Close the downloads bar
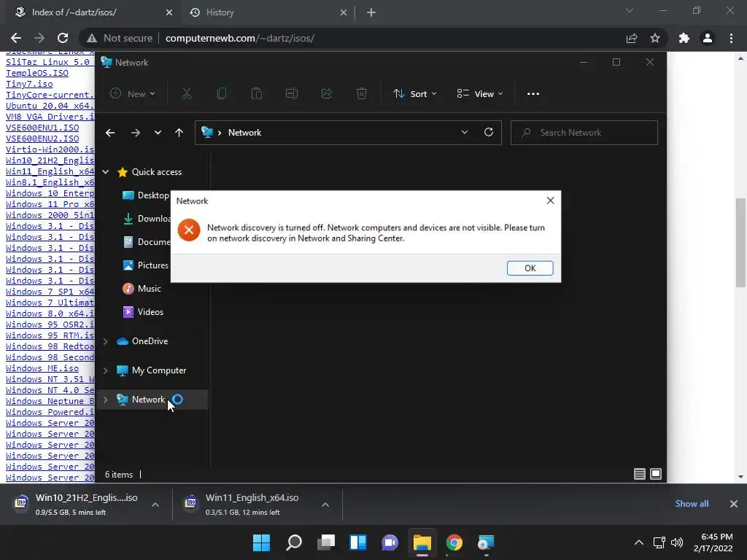 (734, 504)
